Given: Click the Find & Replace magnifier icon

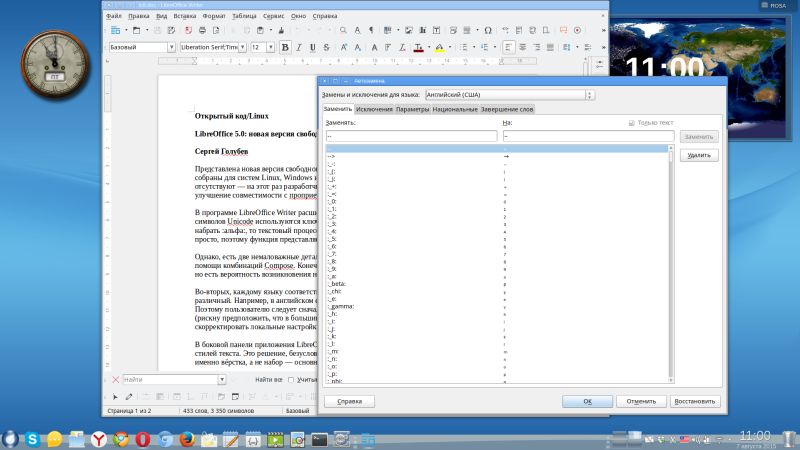Looking at the screenshot, I should [343, 31].
